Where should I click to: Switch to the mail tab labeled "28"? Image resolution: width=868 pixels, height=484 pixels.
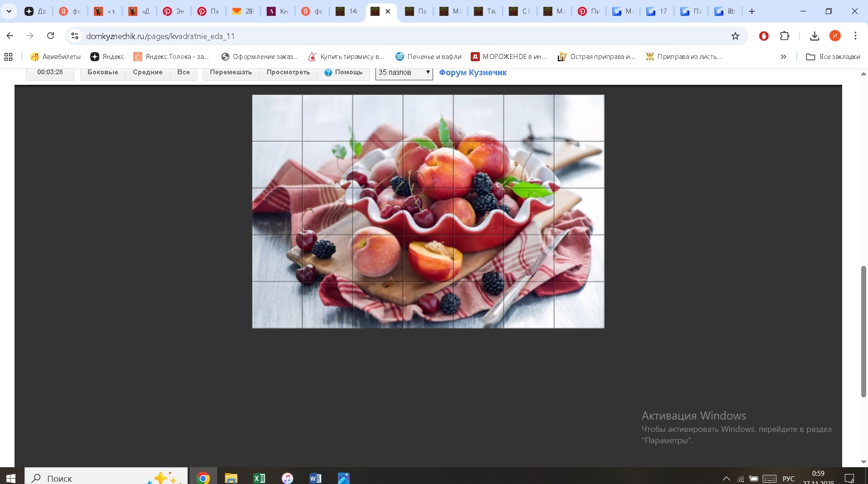pos(243,11)
